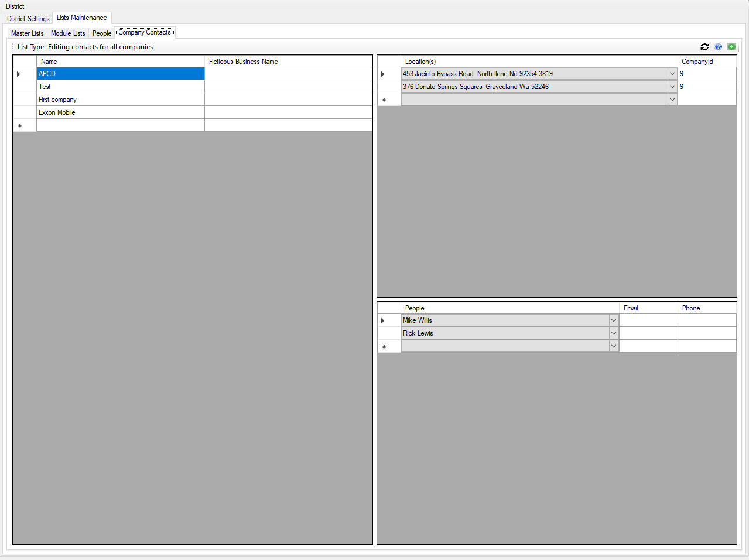The height and width of the screenshot is (560, 749).
Task: Sort by the Name column header
Action: 120,62
